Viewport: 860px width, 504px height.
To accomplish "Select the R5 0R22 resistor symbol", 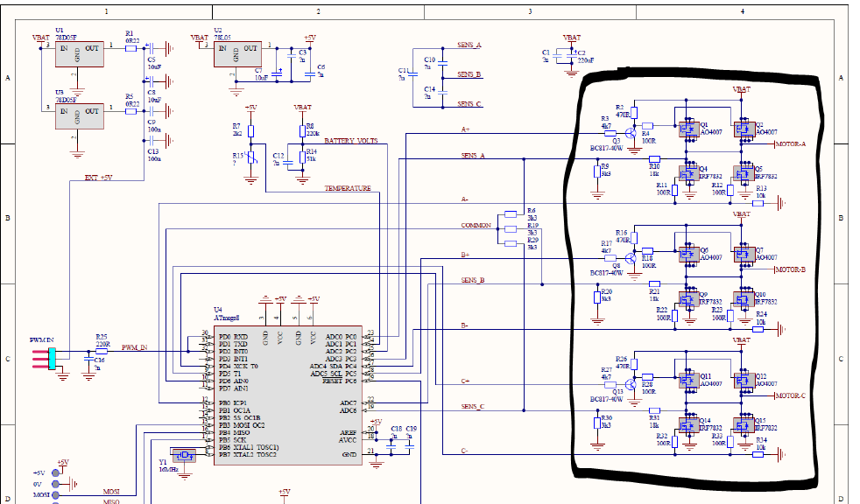I will pyautogui.click(x=130, y=111).
